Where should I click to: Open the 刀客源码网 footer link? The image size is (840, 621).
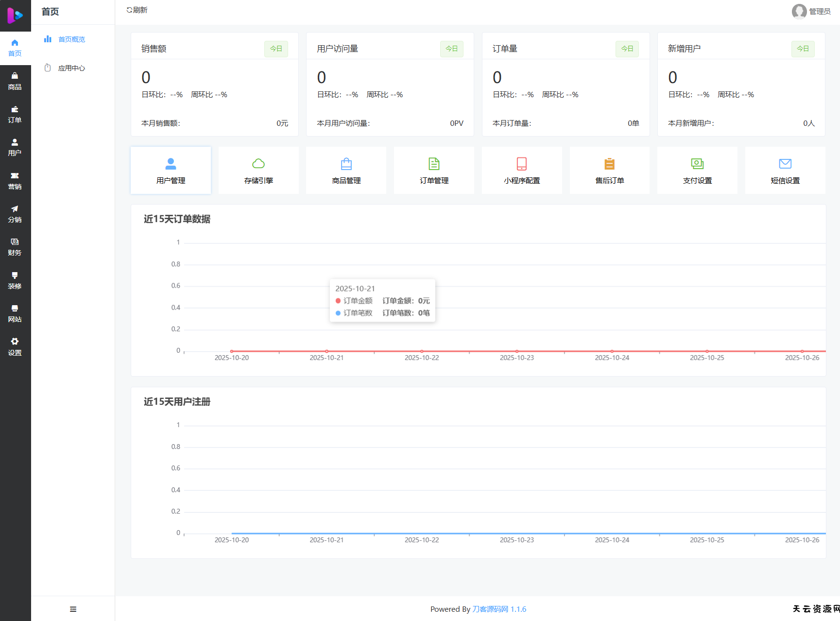(490, 609)
